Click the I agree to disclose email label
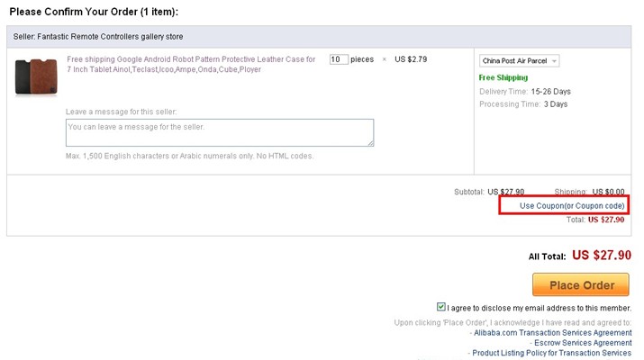 coord(539,308)
